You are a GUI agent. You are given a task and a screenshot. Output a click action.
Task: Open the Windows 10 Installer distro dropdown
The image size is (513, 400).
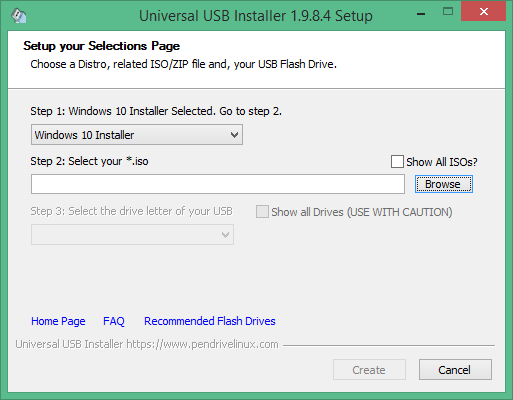137,135
